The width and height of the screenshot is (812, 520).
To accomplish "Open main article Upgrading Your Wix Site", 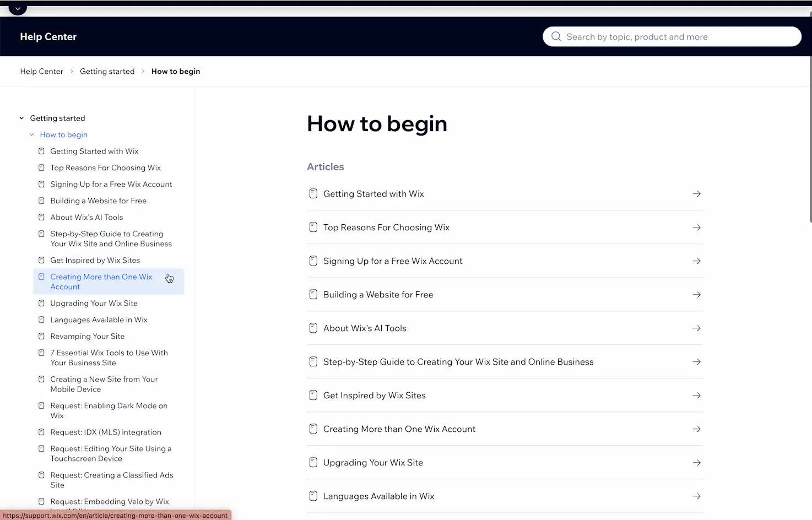I will [x=505, y=463].
